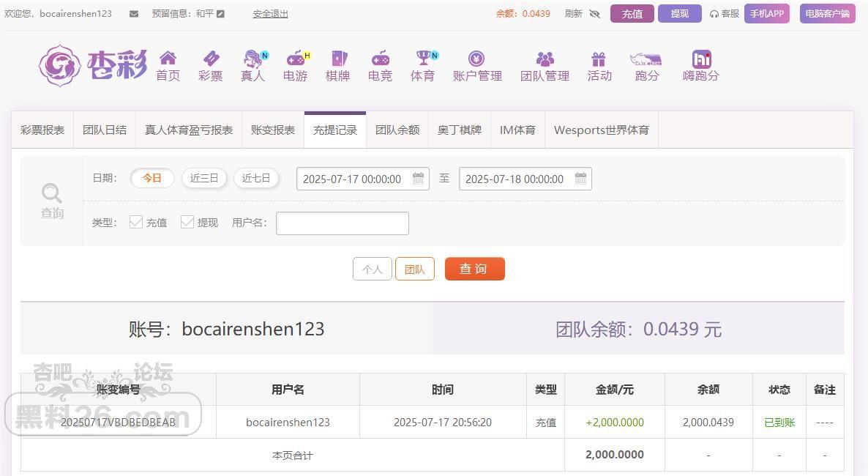Switch to the 账变报表 tab

[273, 130]
